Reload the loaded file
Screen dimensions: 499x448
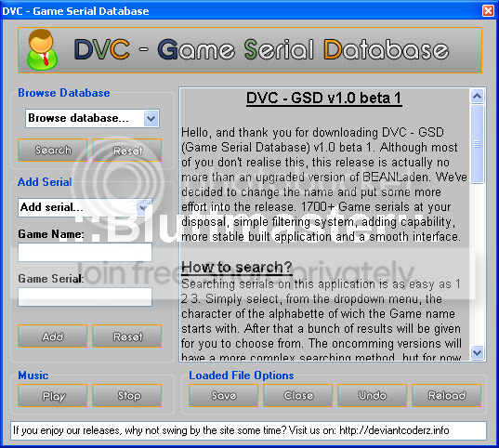click(x=446, y=395)
